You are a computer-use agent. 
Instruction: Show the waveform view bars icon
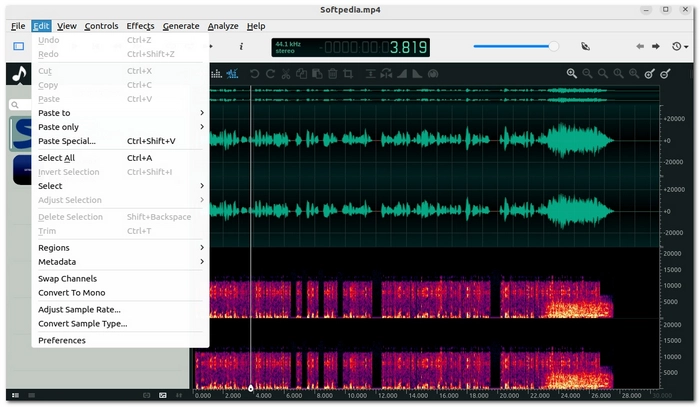[216, 74]
